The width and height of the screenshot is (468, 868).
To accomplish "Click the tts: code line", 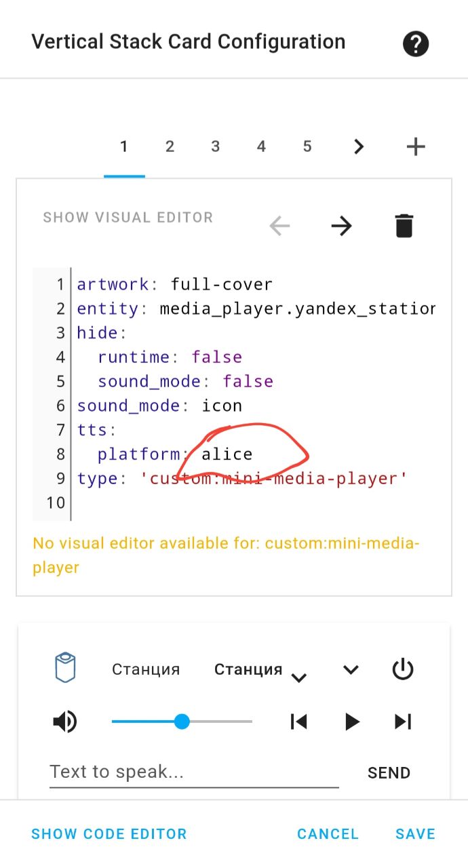I will click(x=97, y=430).
